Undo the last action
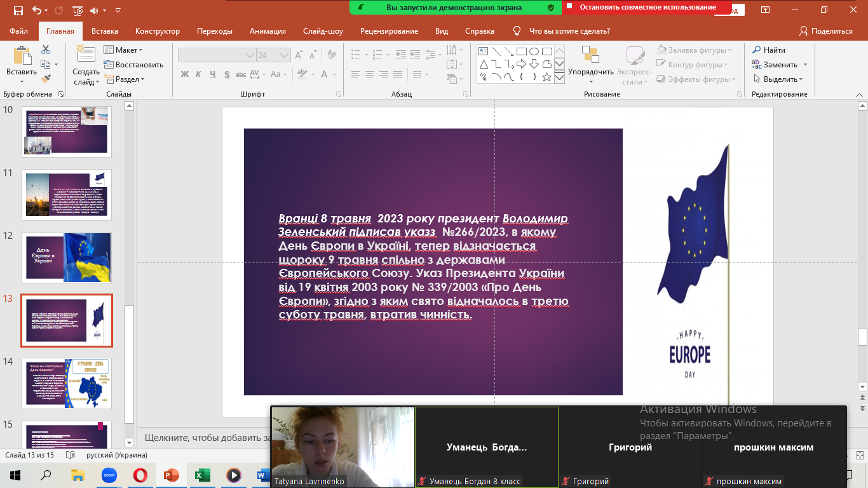Viewport: 868px width, 488px height. 36,10
